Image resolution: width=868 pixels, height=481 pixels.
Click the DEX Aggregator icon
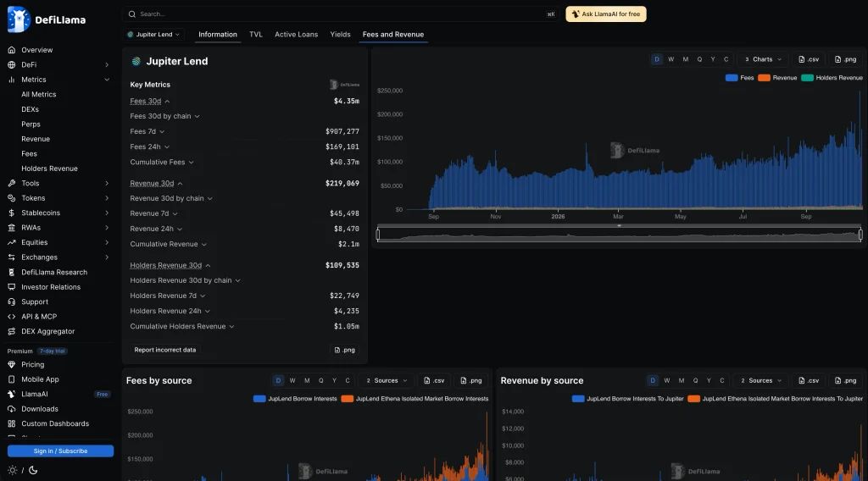[x=12, y=331]
